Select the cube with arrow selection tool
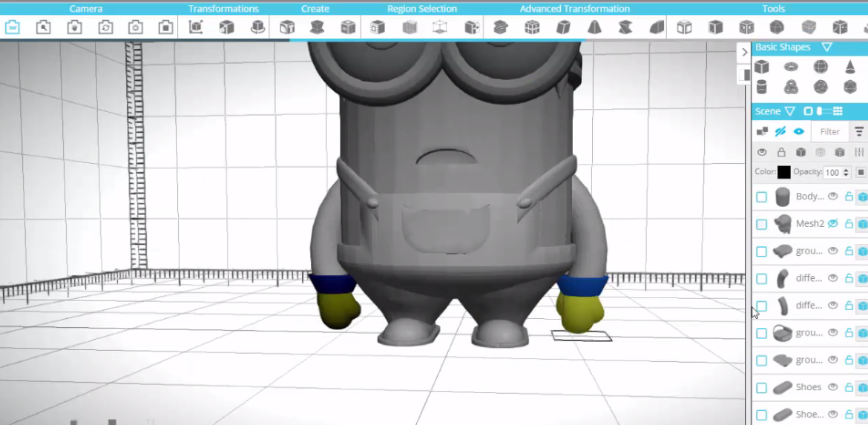This screenshot has height=425, width=868. (472, 27)
